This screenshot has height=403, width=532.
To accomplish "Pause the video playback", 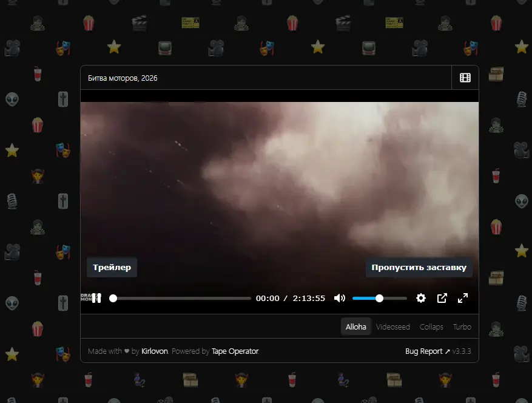I will pos(96,298).
